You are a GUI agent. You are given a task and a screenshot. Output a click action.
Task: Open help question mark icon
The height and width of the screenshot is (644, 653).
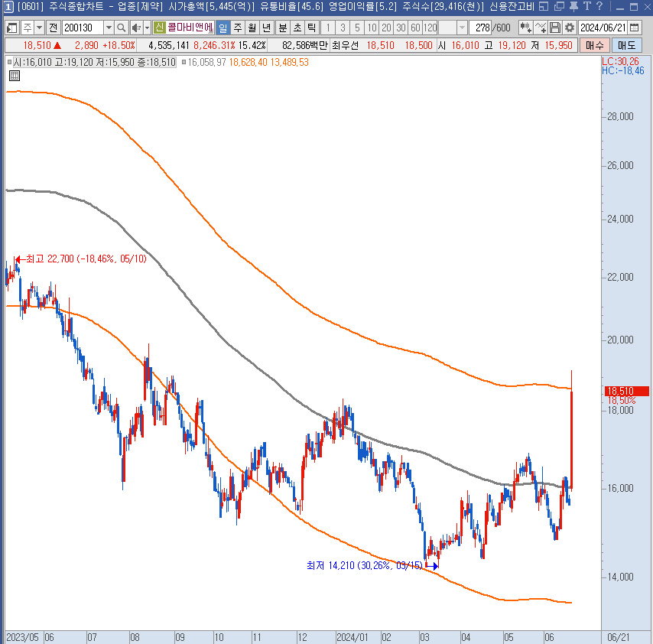(x=599, y=6)
